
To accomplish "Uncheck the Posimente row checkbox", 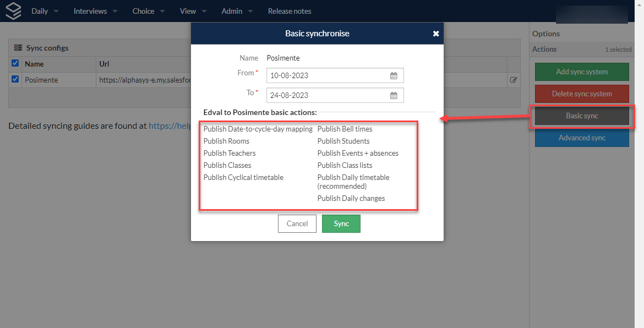I will click(x=15, y=79).
